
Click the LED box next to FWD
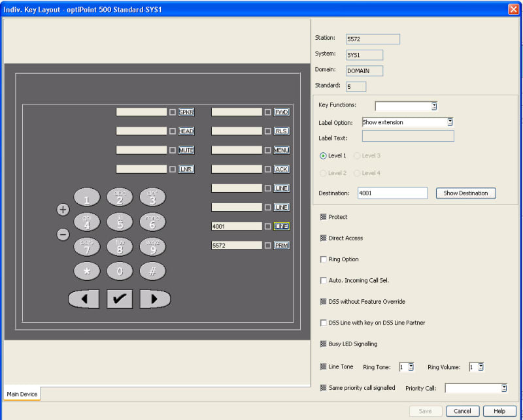point(267,112)
